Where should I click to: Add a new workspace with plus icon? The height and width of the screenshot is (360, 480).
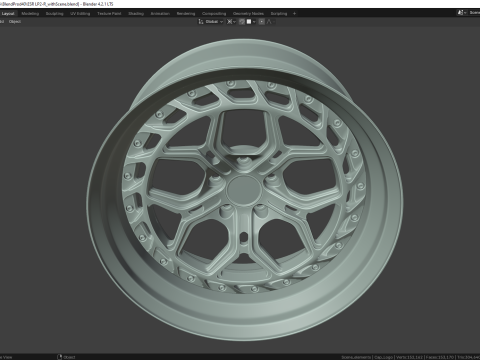(294, 14)
